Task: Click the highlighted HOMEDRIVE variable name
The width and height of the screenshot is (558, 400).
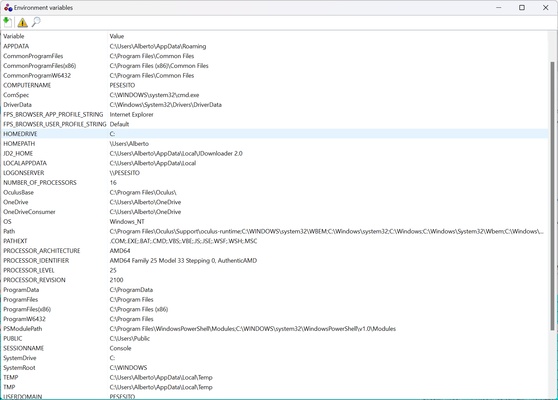Action: tap(20, 134)
